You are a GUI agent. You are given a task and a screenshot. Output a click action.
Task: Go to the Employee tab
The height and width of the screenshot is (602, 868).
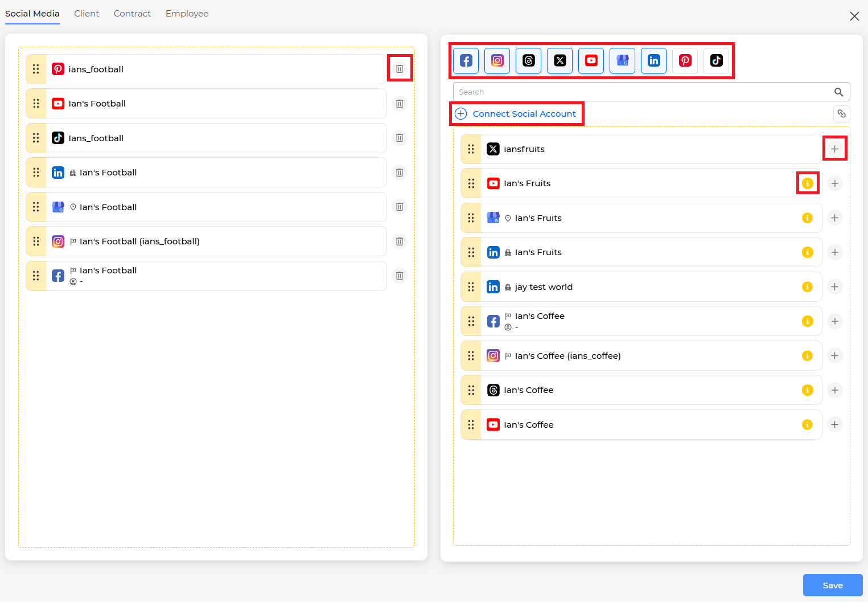(187, 14)
